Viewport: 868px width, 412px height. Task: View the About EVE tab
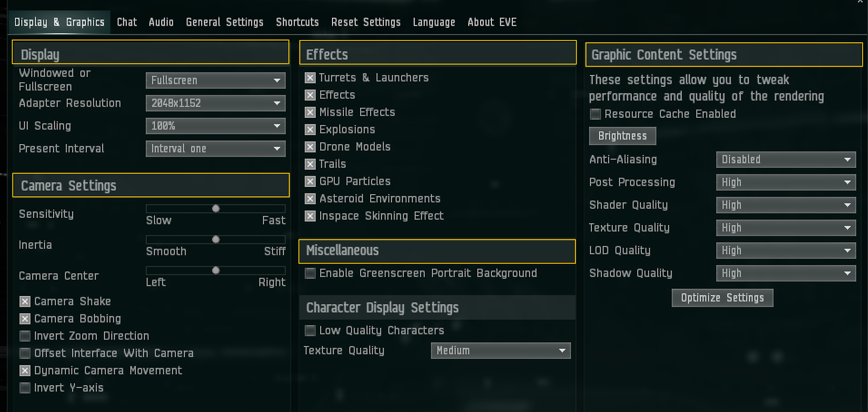tap(492, 22)
